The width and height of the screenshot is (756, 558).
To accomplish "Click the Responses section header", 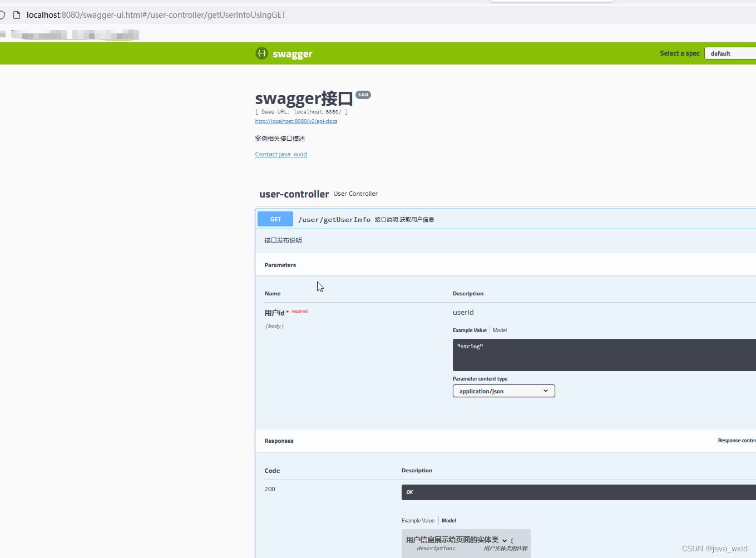I will tap(279, 441).
